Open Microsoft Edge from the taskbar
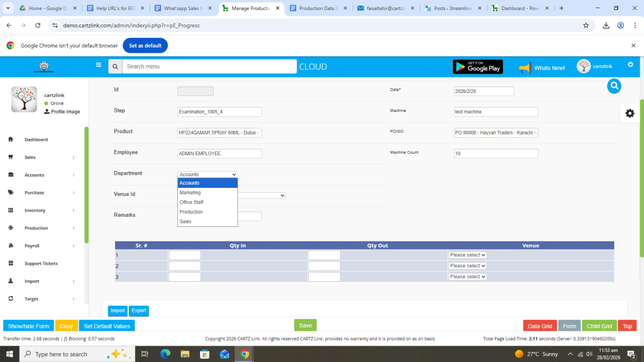This screenshot has height=362, width=644. 165,354
